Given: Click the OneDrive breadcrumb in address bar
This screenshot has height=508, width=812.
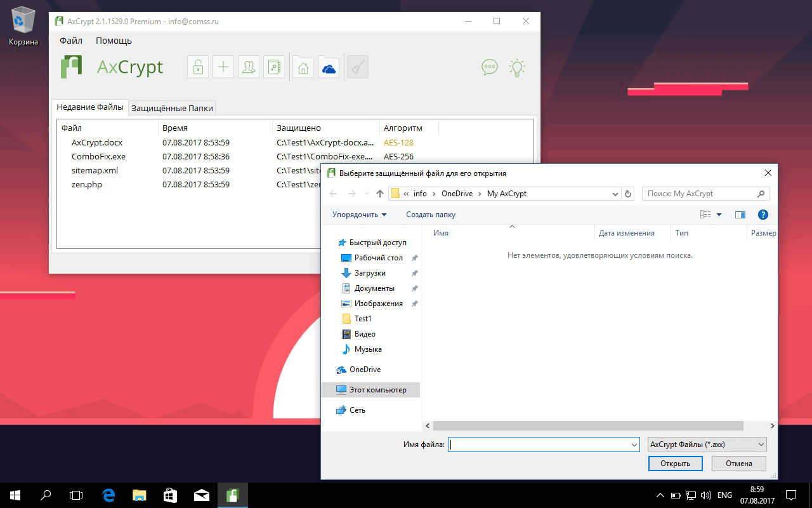Looking at the screenshot, I should pyautogui.click(x=457, y=194).
